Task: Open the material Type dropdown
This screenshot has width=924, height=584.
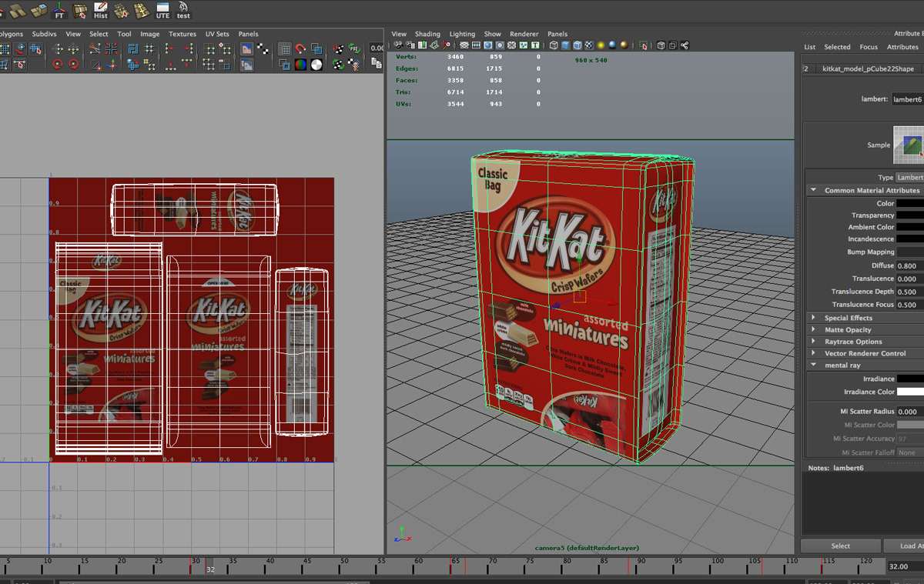Action: (910, 177)
